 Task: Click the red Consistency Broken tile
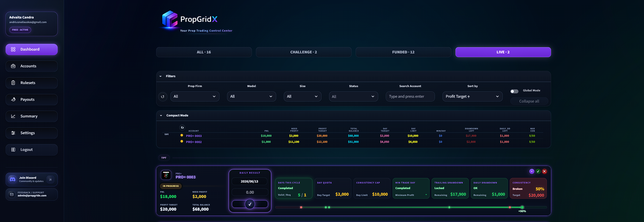[x=528, y=188]
